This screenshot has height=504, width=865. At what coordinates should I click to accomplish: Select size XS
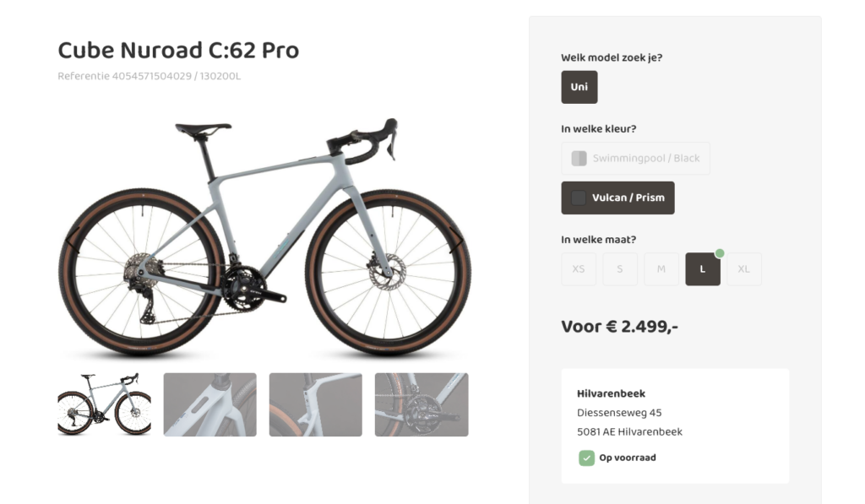pos(579,269)
